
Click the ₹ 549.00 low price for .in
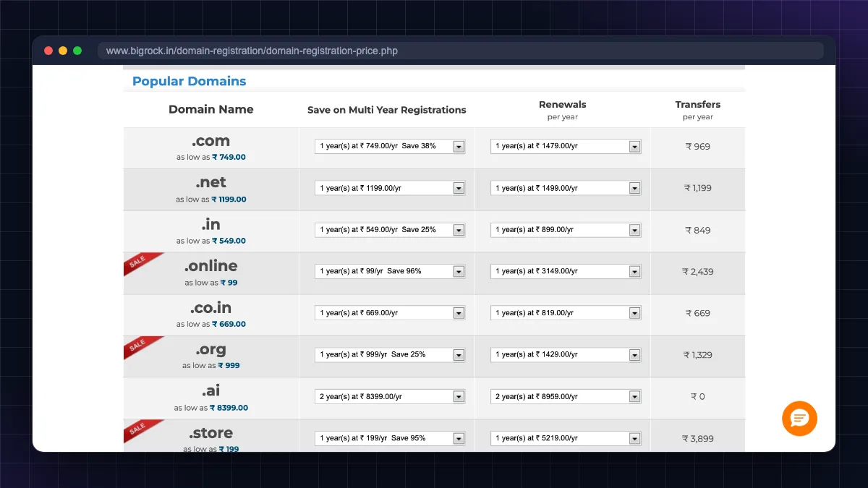229,241
